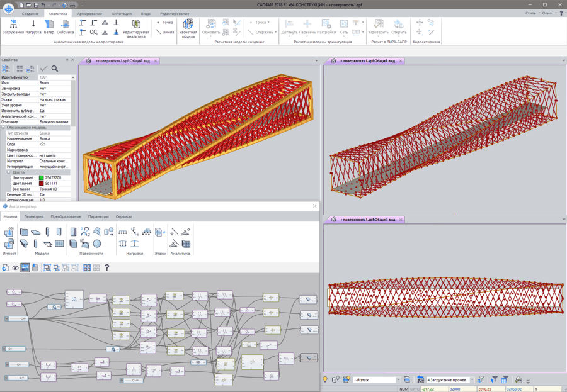Toggle the highlighted image-view button in Автогенератор toolbar

pos(25,267)
